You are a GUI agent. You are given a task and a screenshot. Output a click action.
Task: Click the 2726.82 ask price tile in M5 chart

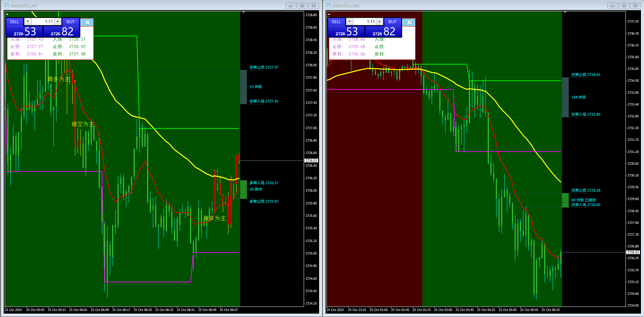pyautogui.click(x=383, y=32)
